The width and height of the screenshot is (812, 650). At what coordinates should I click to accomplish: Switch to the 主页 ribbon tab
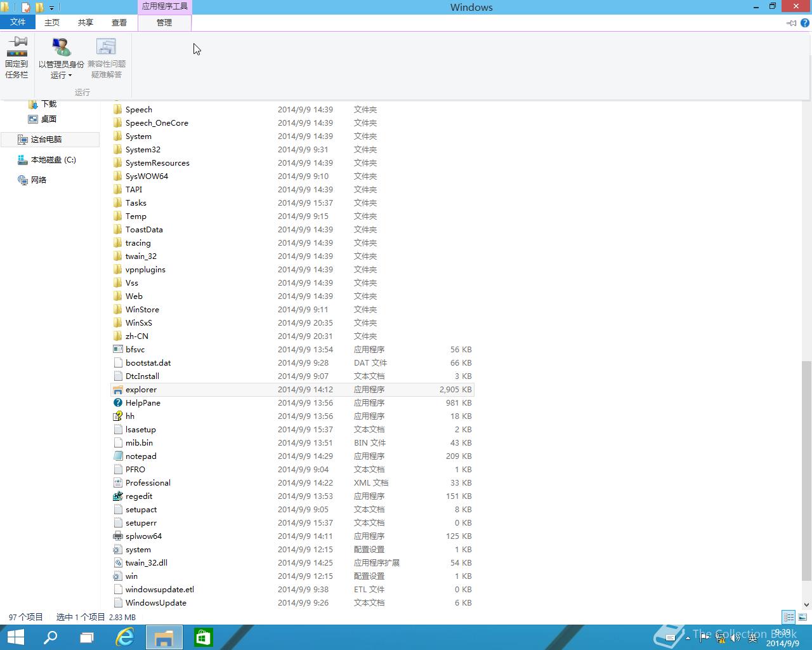(52, 22)
